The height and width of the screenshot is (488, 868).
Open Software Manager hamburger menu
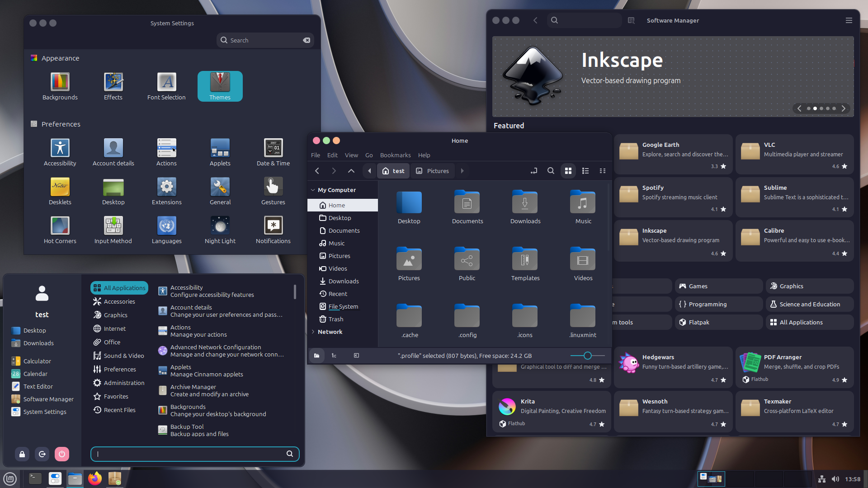(849, 20)
